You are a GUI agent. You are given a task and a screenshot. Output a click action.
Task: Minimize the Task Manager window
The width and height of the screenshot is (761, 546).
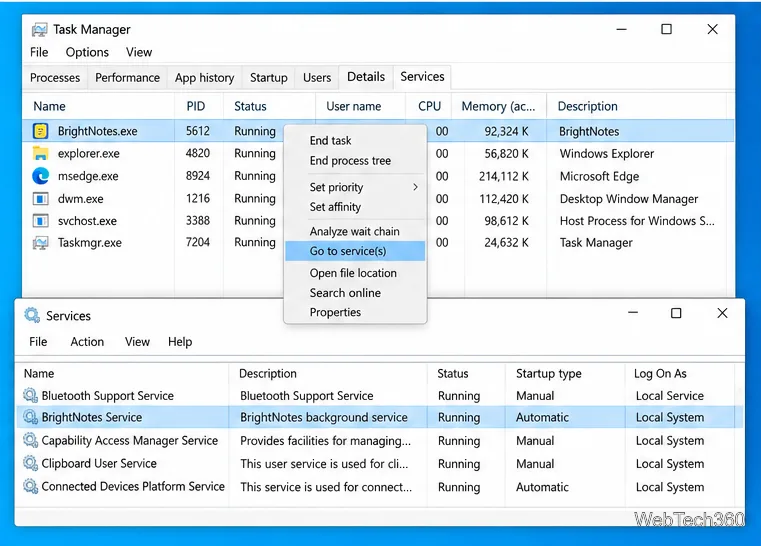(x=621, y=30)
